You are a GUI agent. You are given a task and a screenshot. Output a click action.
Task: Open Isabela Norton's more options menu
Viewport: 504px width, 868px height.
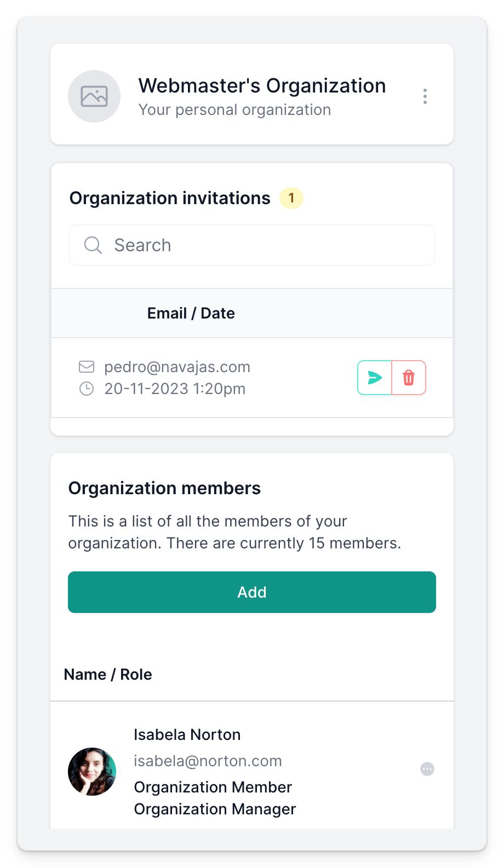427,769
